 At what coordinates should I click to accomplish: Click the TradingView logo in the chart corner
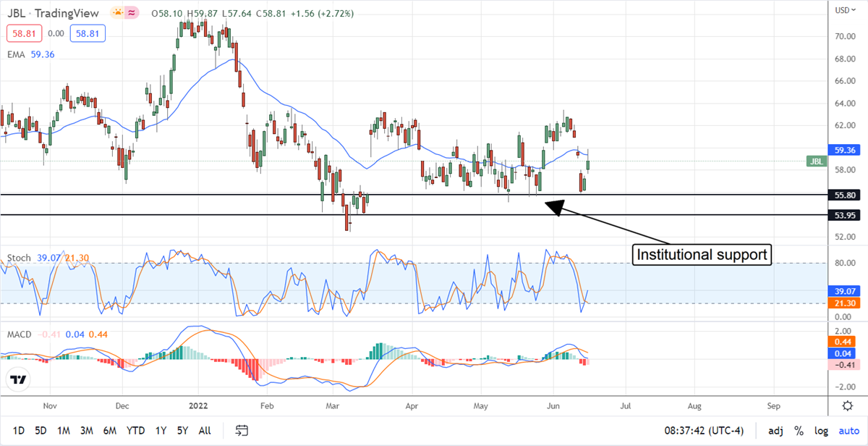pyautogui.click(x=19, y=379)
